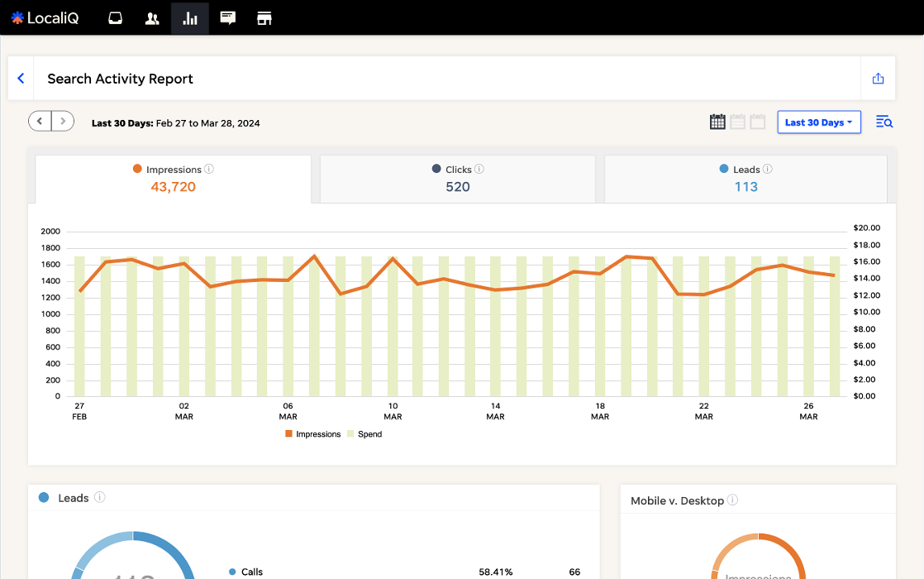Click the info icon next to Clicks

tap(479, 169)
